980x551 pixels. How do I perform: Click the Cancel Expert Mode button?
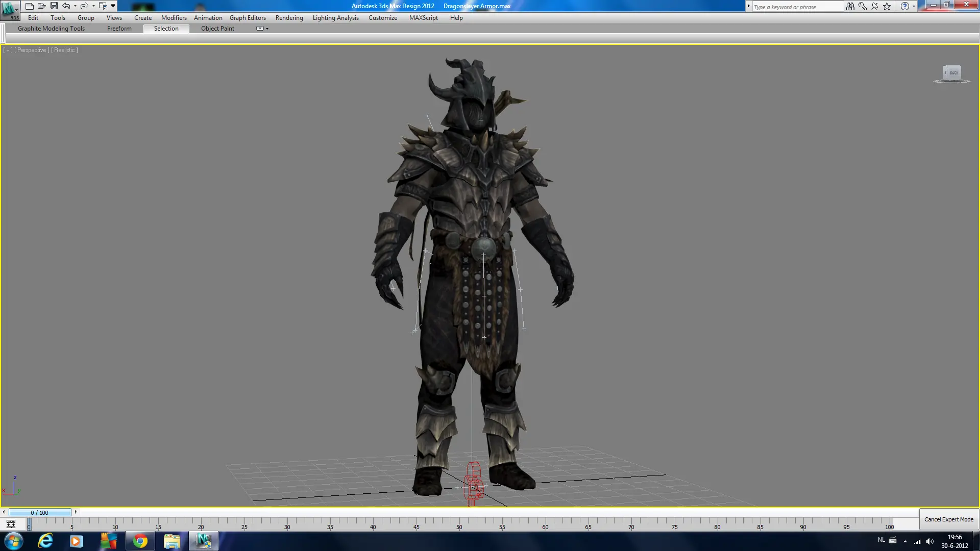(x=949, y=519)
